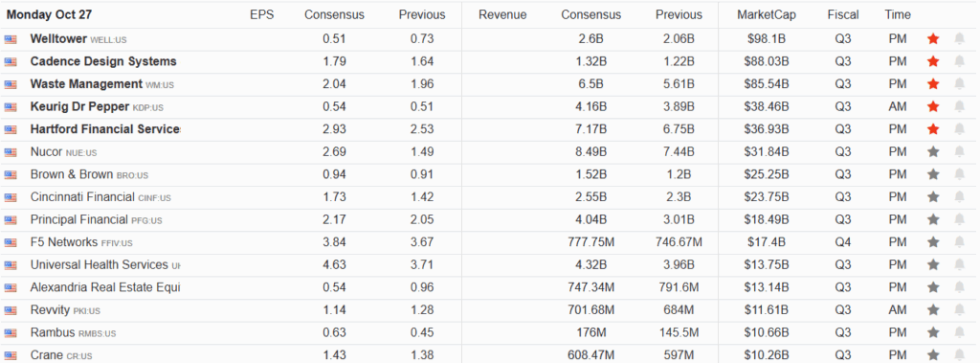
Task: Click the Fiscal column header
Action: (842, 14)
